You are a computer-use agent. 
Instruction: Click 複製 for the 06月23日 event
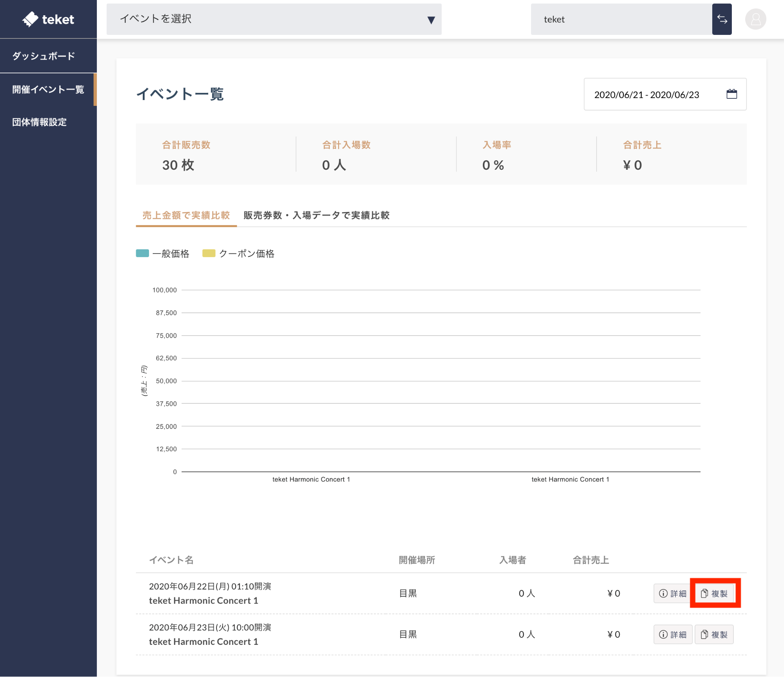(x=714, y=634)
